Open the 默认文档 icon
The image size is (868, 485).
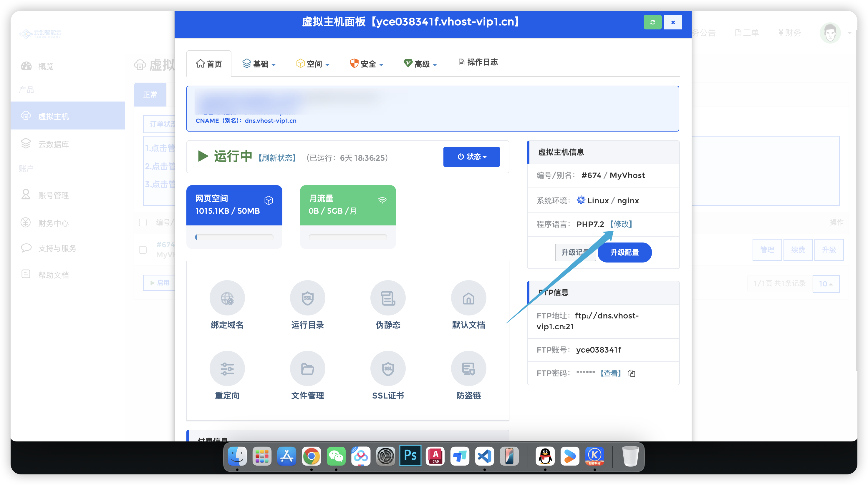[468, 298]
